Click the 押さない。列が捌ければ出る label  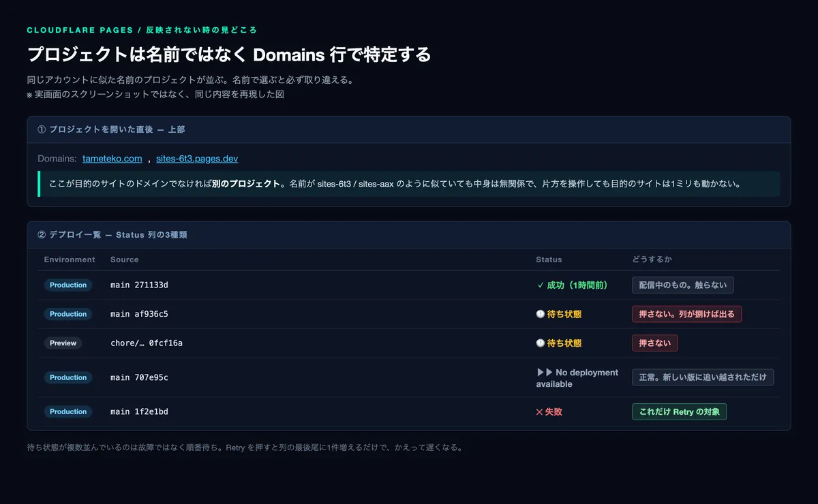tap(686, 314)
